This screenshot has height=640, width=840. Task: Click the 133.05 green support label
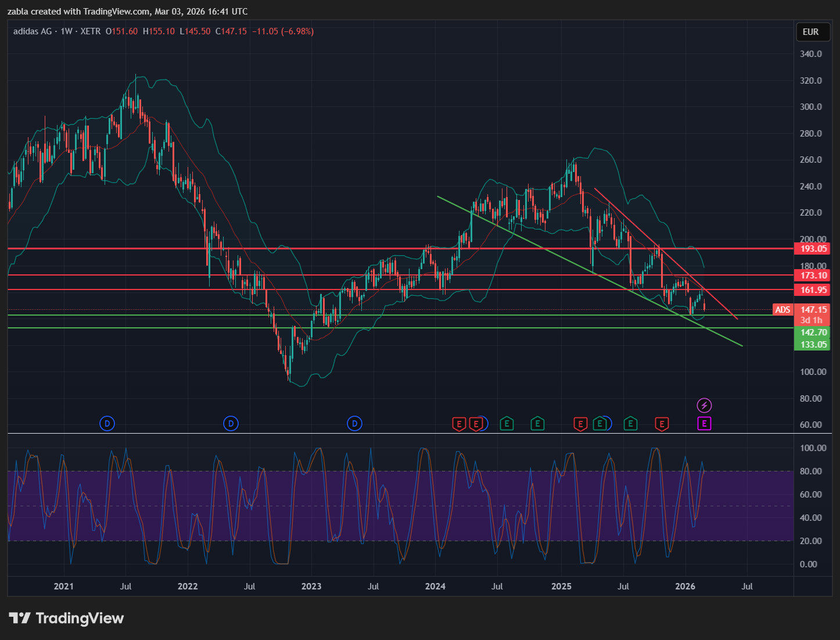813,345
